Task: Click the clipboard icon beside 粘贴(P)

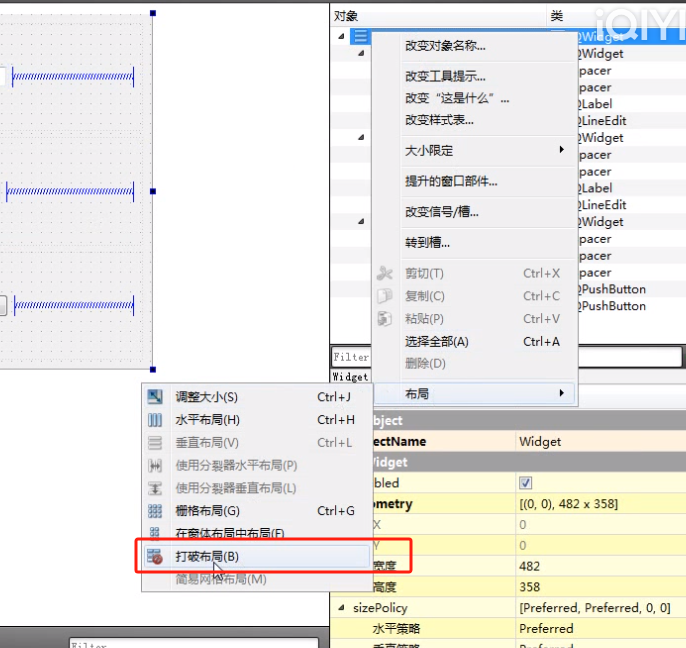Action: coord(385,319)
